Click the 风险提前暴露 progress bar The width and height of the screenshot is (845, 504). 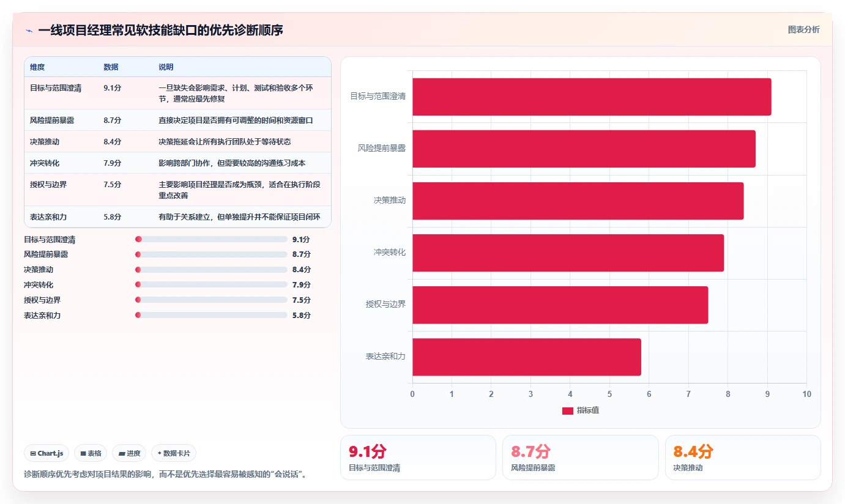point(211,254)
